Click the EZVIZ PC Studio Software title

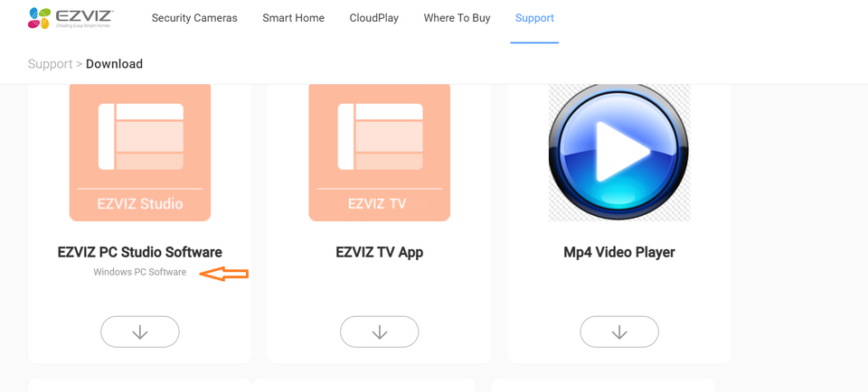(x=140, y=252)
